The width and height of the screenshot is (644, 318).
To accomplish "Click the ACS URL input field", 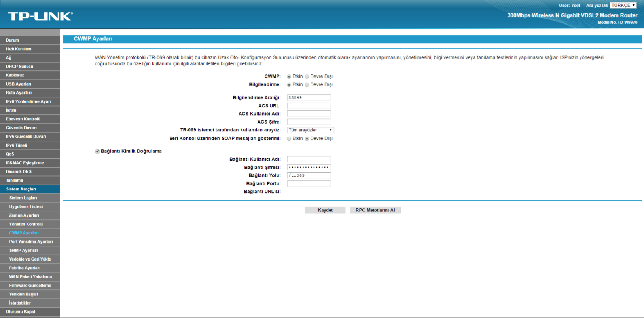I will pos(309,106).
